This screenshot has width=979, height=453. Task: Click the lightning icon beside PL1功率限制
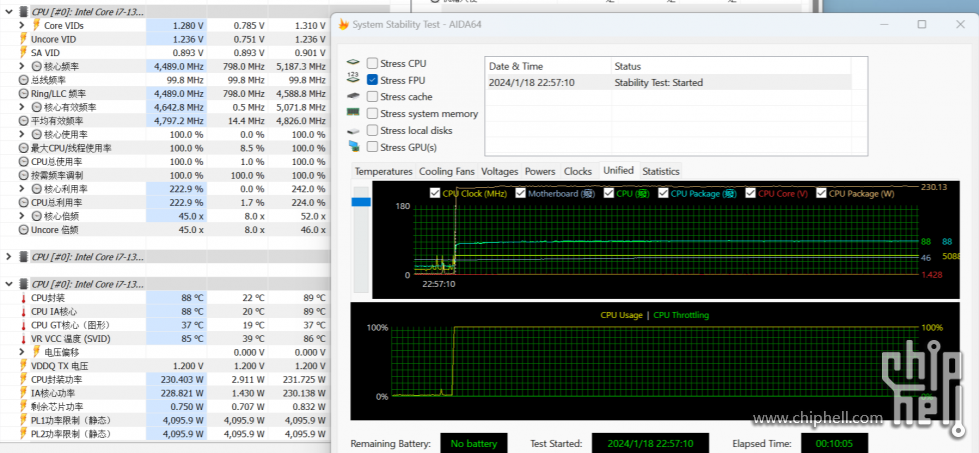tap(24, 421)
